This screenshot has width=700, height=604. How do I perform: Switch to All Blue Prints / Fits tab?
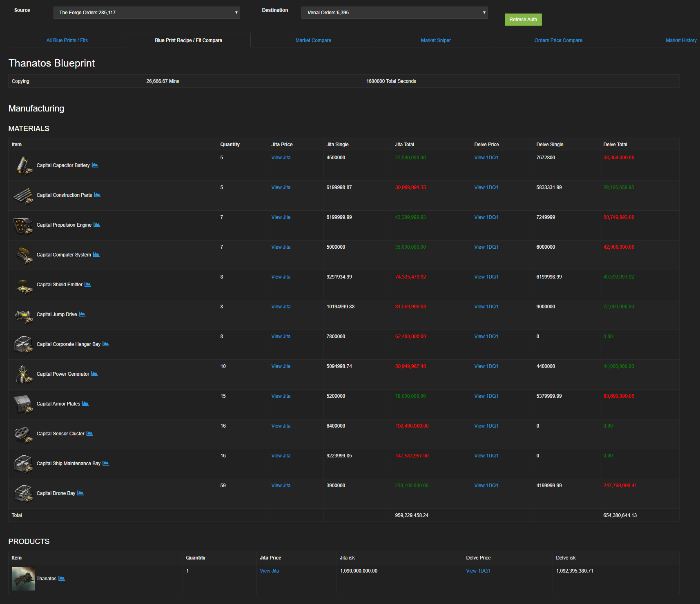[67, 40]
